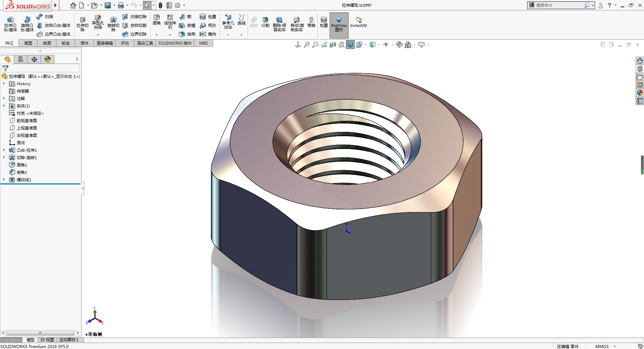Select the 螺纹线1 feature in tree

pos(24,180)
